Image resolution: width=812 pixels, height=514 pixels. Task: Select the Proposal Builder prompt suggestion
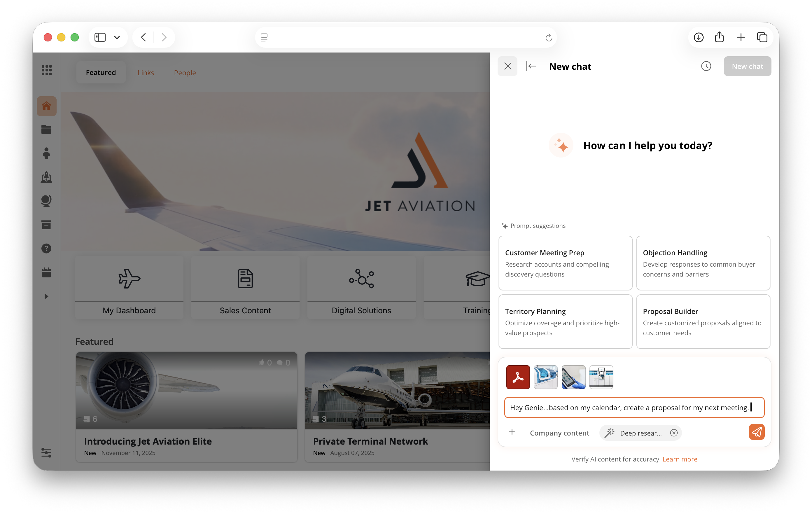pyautogui.click(x=703, y=321)
